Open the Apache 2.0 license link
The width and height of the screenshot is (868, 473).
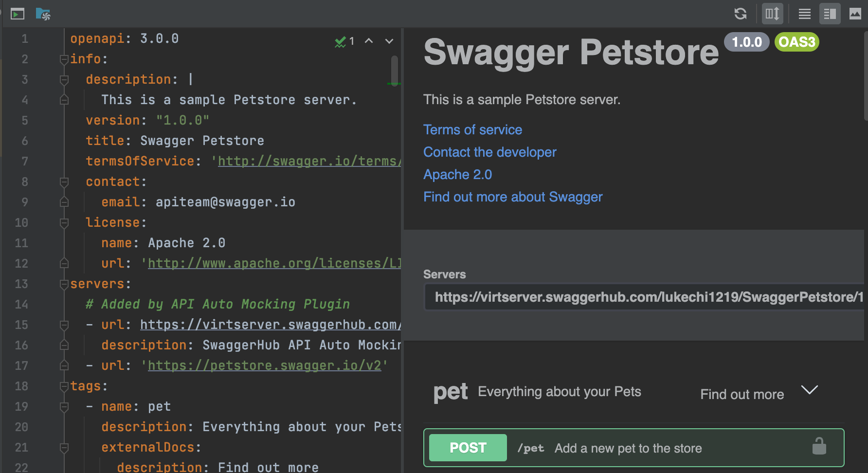coord(457,175)
